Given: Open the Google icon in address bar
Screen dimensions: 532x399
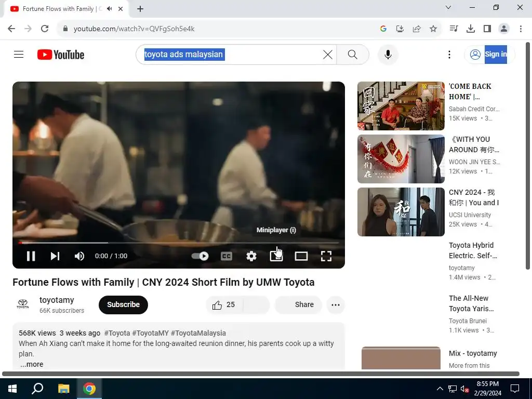Looking at the screenshot, I should pyautogui.click(x=383, y=29).
